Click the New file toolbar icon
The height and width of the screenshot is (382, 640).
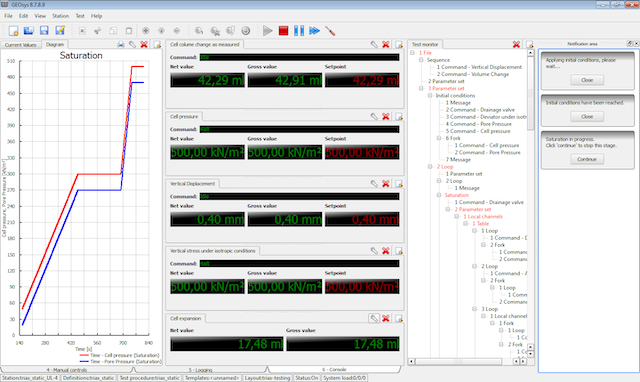(13, 31)
